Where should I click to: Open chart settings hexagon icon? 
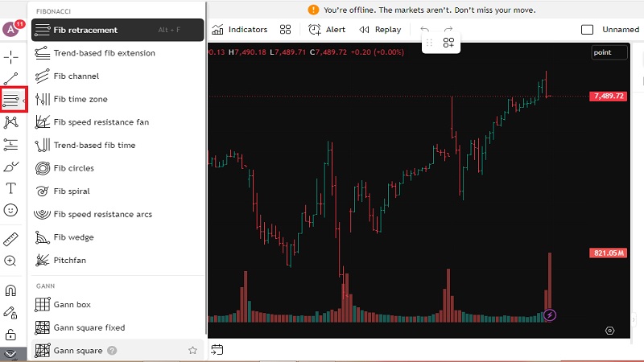pos(610,331)
